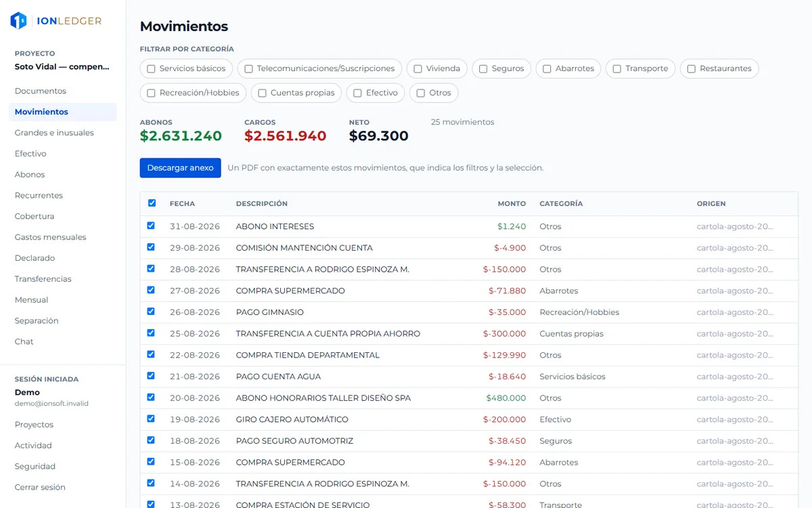
Task: Uncheck the PAGO GIMNASIO row
Action: click(151, 312)
